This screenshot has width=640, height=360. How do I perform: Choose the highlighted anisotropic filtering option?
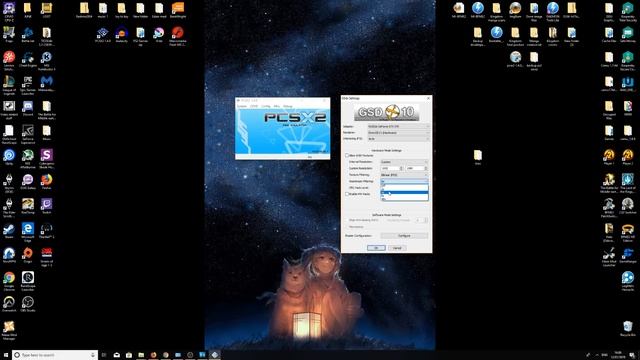click(404, 193)
